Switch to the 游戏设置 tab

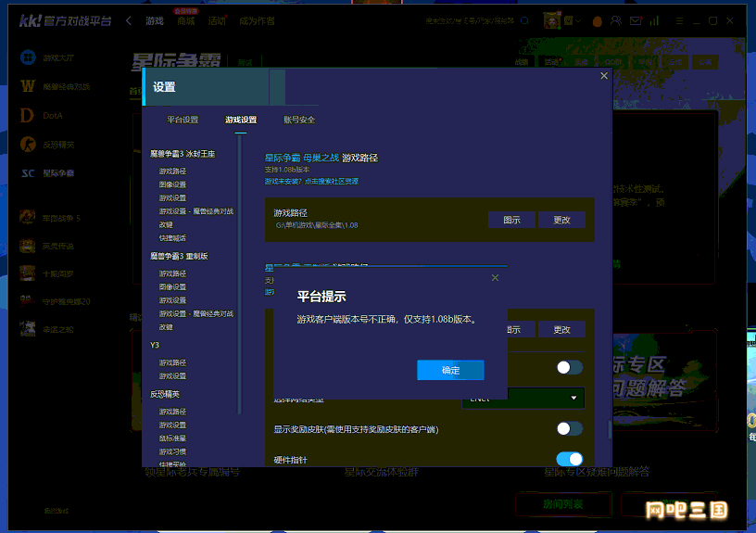click(x=241, y=120)
